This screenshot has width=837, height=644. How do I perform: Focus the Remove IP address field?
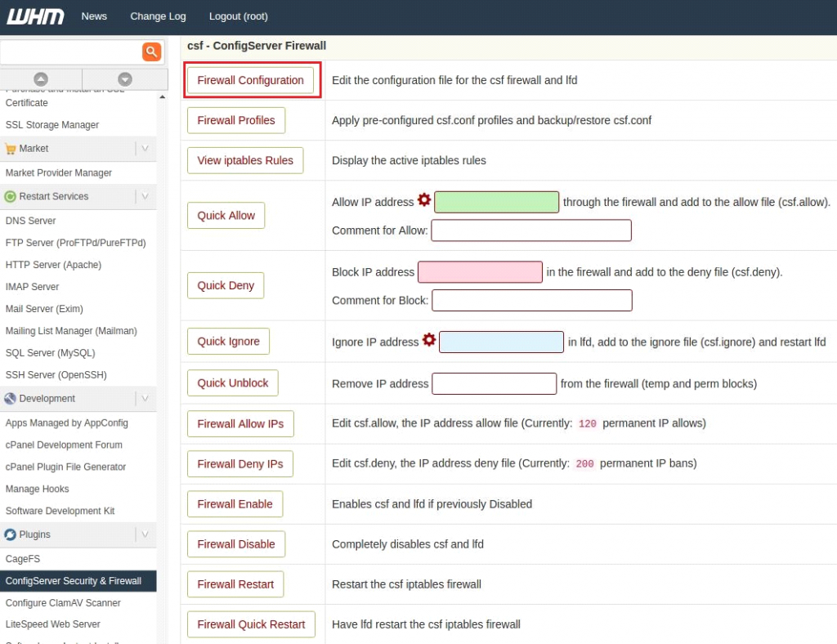[x=495, y=383]
